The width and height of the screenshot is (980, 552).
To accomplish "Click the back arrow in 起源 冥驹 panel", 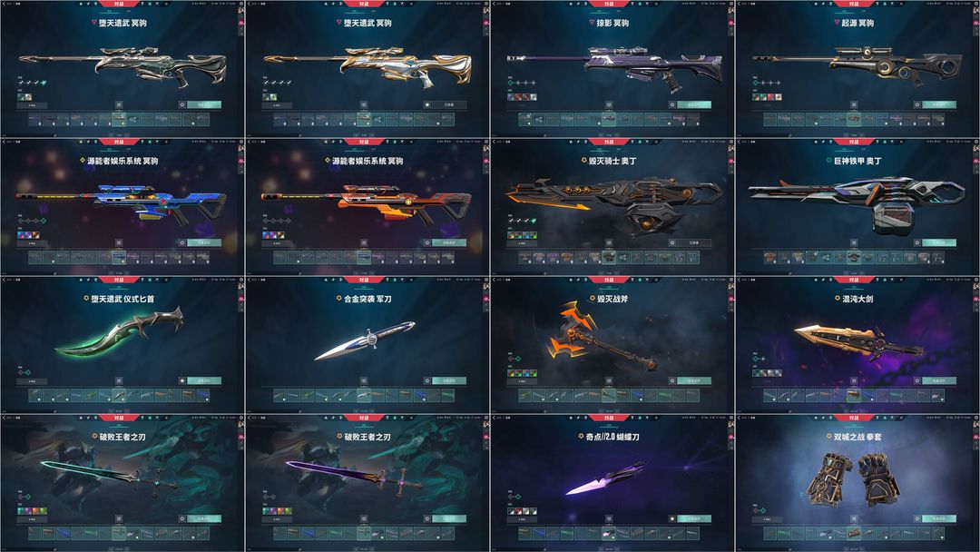I will (x=739, y=4).
